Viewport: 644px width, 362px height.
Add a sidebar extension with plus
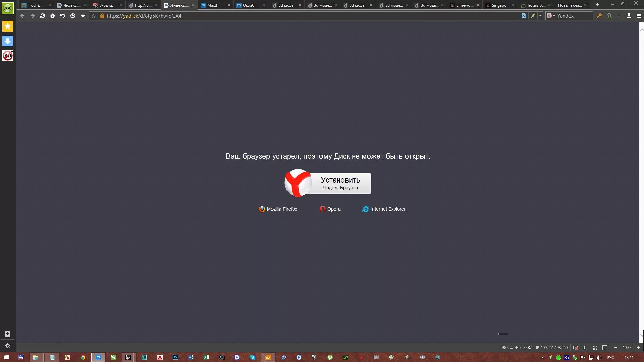coord(8,334)
